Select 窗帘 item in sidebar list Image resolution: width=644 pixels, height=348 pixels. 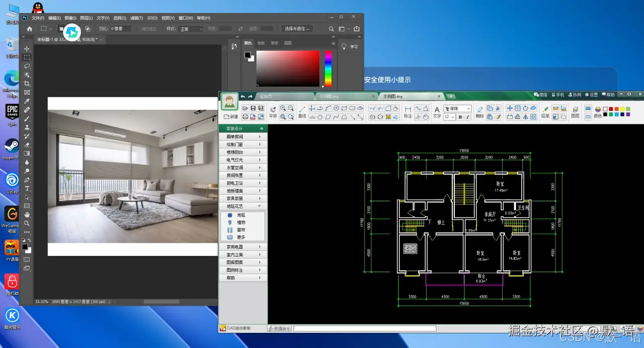(x=241, y=230)
